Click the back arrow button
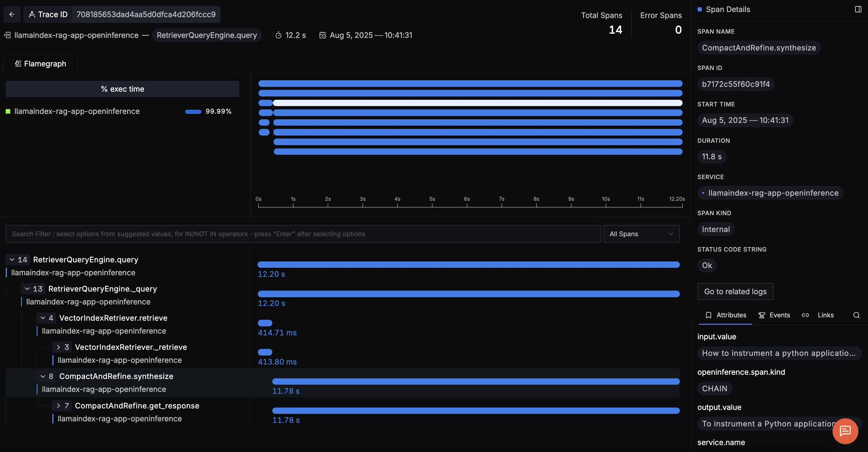 click(x=12, y=14)
